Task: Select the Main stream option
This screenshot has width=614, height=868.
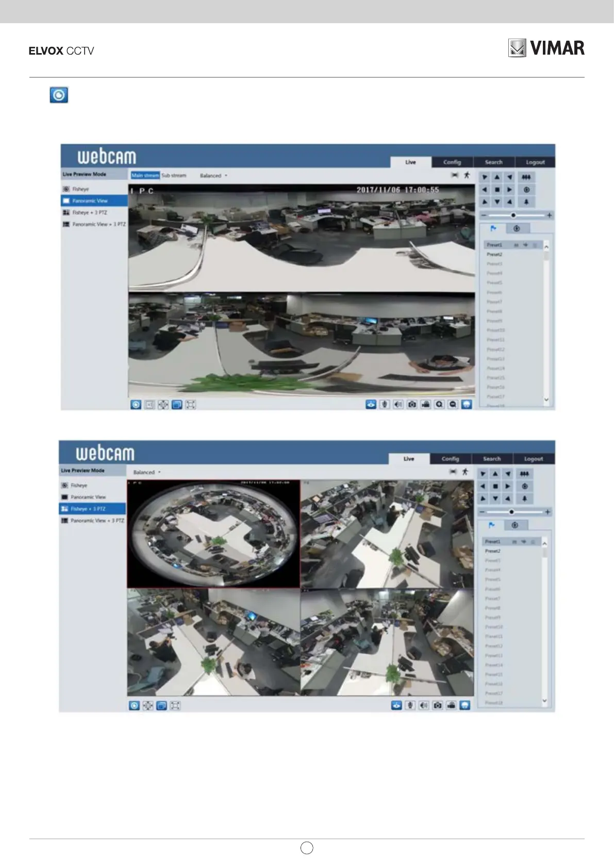Action: coord(145,175)
